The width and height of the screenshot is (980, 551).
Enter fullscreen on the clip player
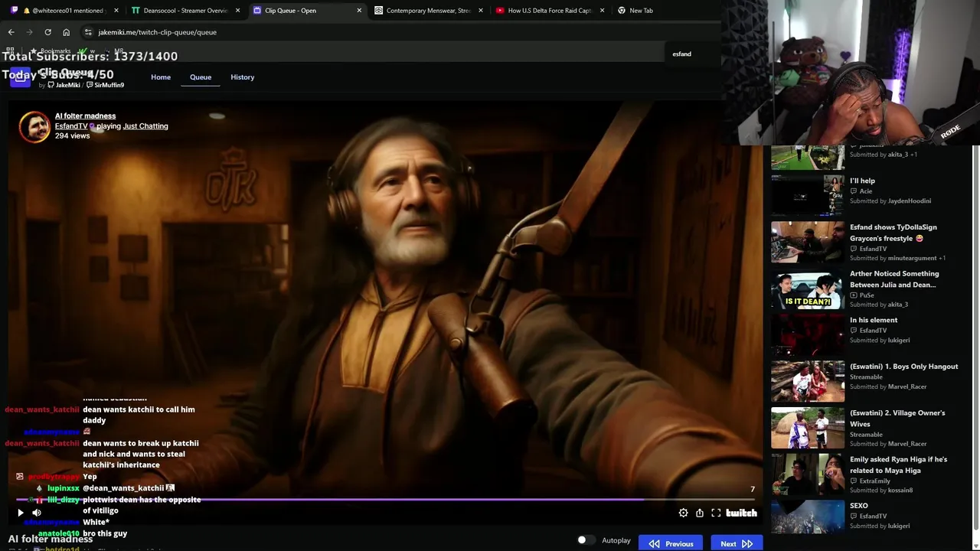(x=716, y=513)
